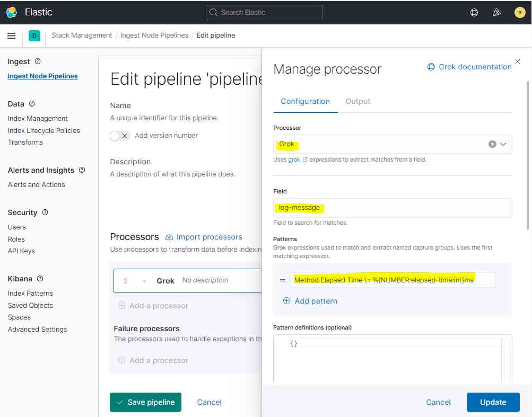532x417 pixels.
Task: Click drag handle beside the pattern
Action: click(282, 280)
